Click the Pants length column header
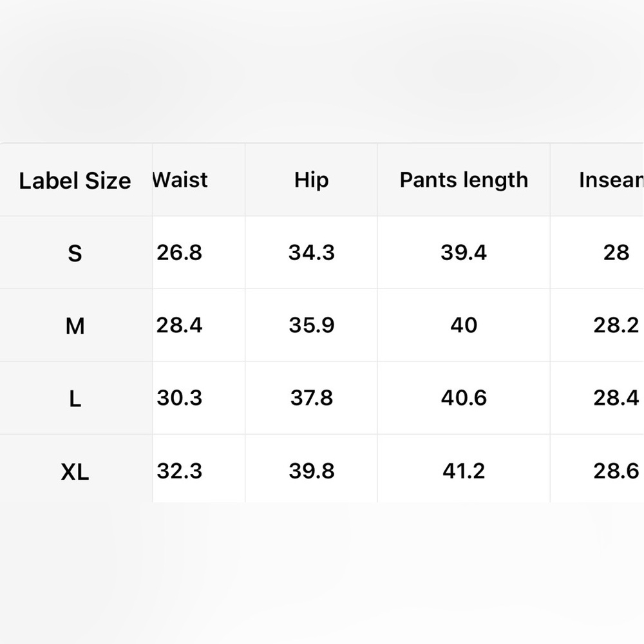644x644 pixels. point(464,180)
